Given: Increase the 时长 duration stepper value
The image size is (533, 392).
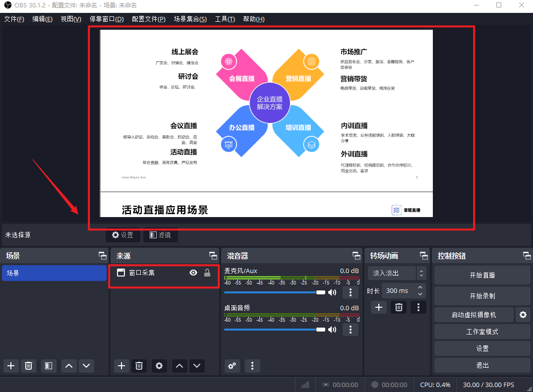Looking at the screenshot, I should coord(420,287).
